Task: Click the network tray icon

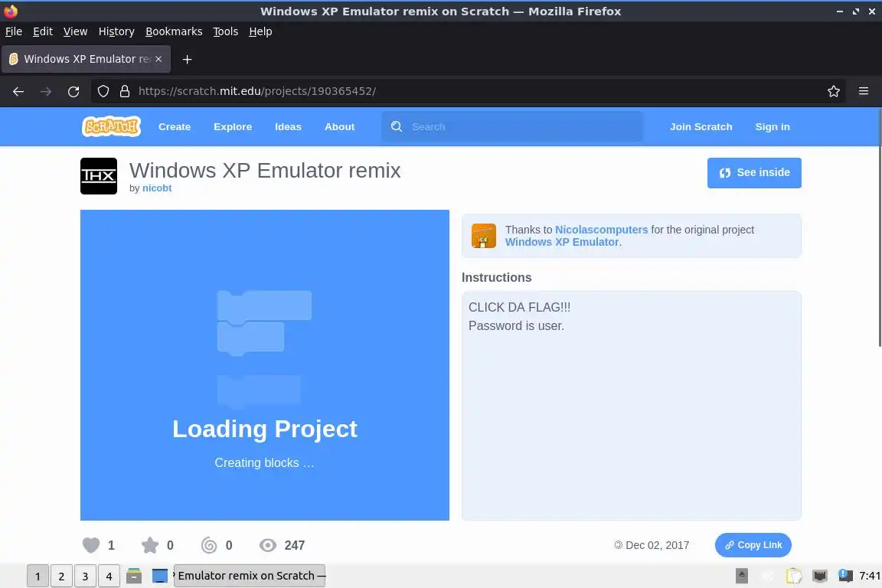Action: [820, 576]
